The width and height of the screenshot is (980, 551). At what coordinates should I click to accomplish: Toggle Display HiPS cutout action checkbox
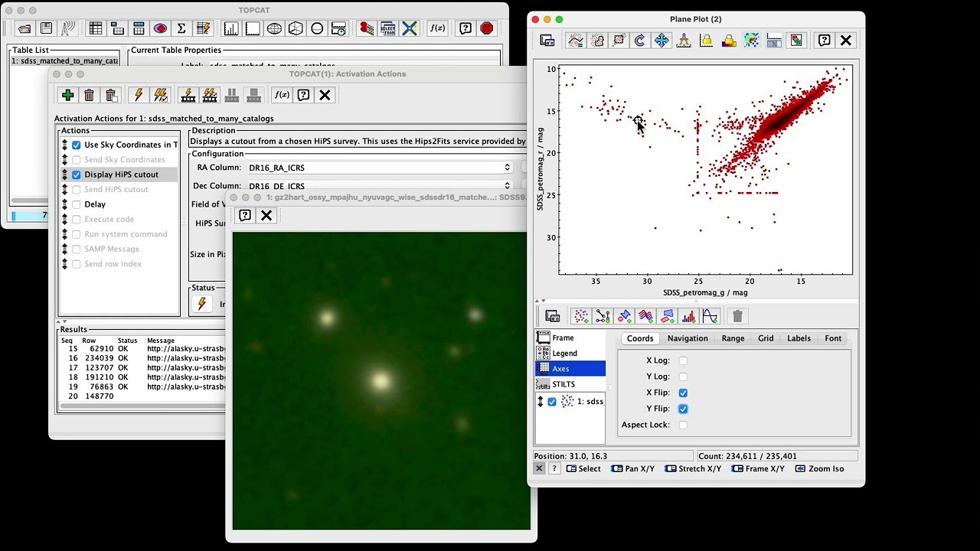coord(77,174)
